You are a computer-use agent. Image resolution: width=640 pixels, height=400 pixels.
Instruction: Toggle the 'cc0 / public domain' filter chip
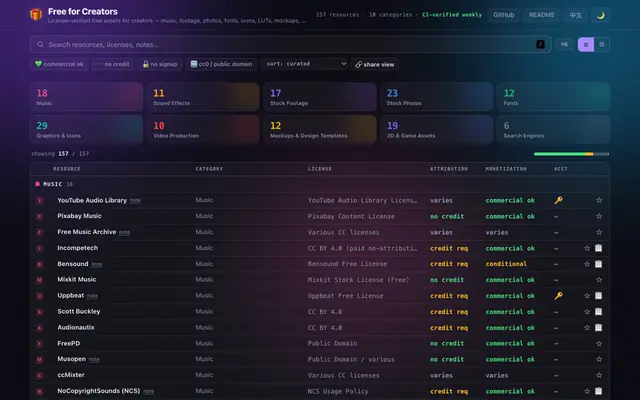[x=221, y=64]
